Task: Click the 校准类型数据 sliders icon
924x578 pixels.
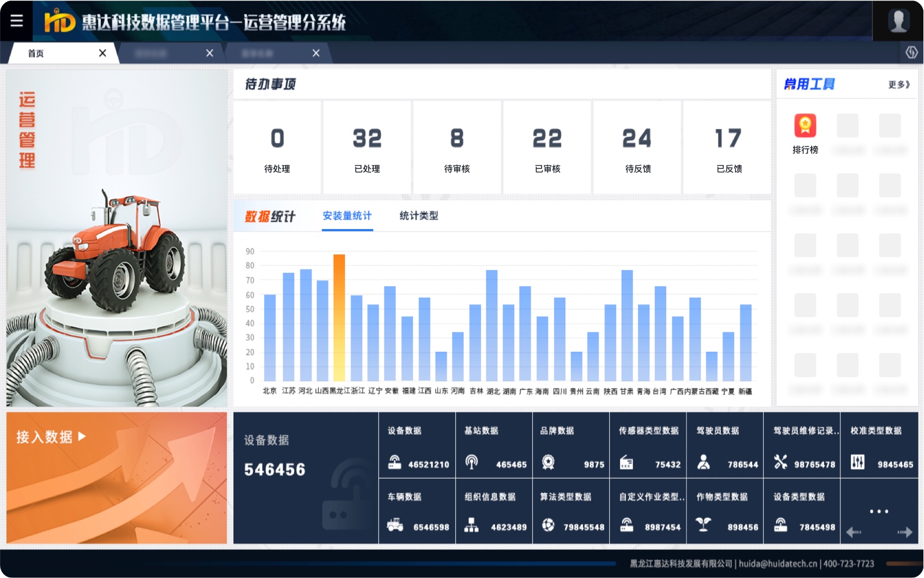Action: click(858, 462)
